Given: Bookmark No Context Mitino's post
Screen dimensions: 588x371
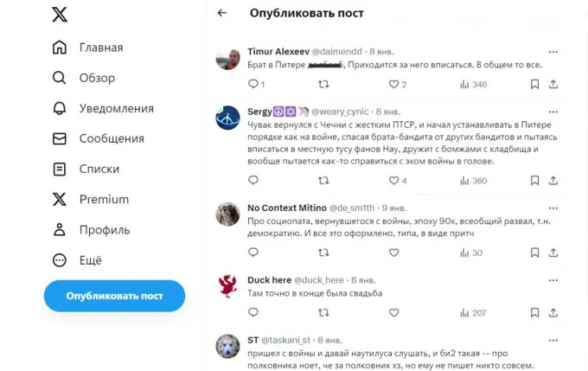Looking at the screenshot, I should pos(534,253).
